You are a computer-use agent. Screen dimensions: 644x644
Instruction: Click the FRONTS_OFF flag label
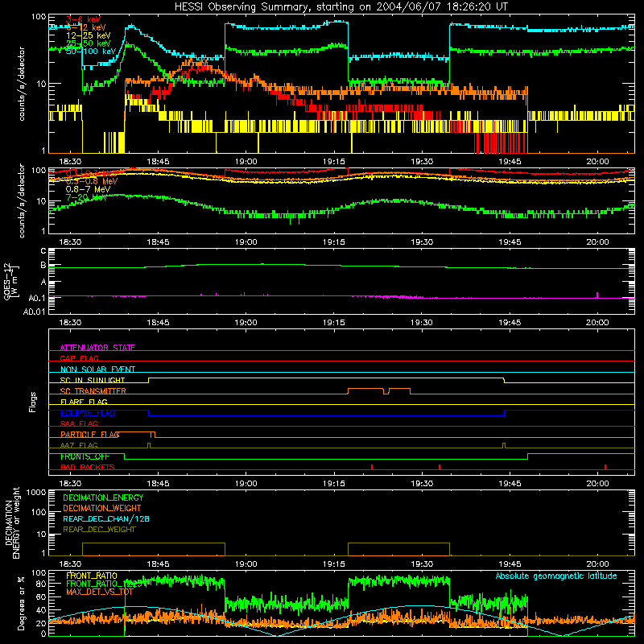(85, 456)
